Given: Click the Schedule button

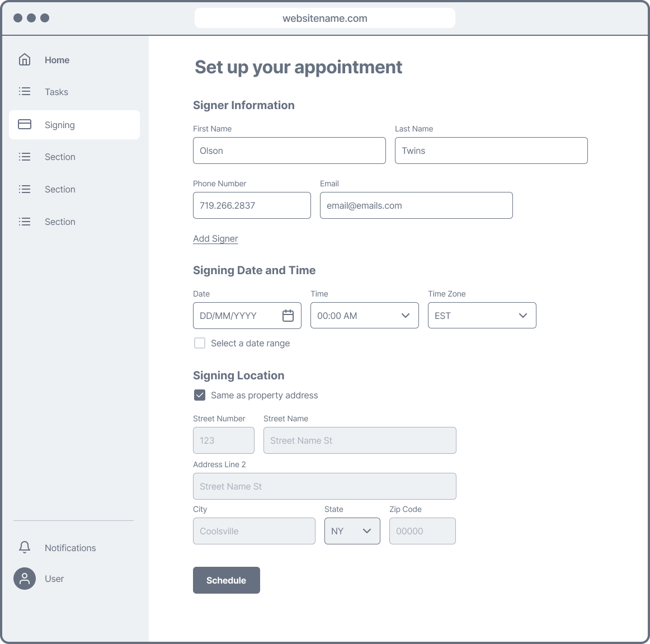Looking at the screenshot, I should point(227,580).
